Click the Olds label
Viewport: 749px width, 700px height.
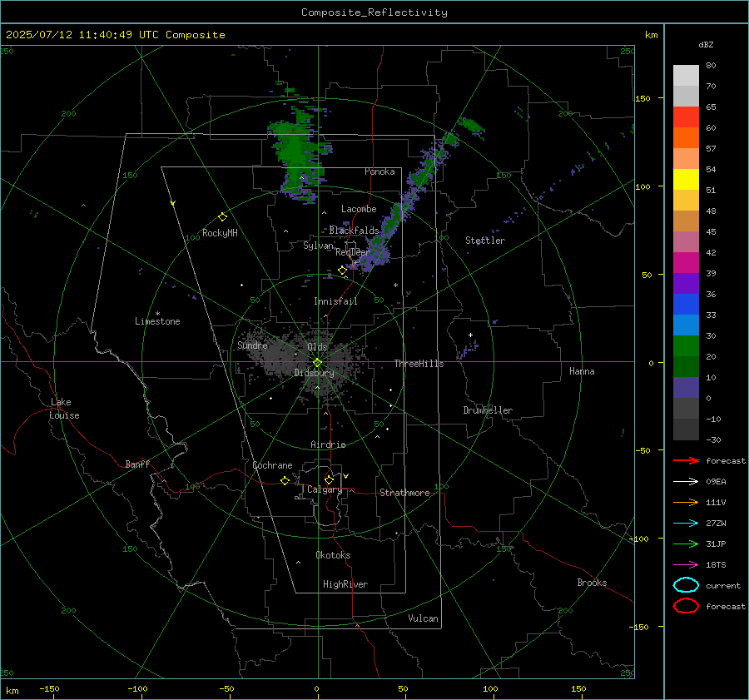click(317, 347)
